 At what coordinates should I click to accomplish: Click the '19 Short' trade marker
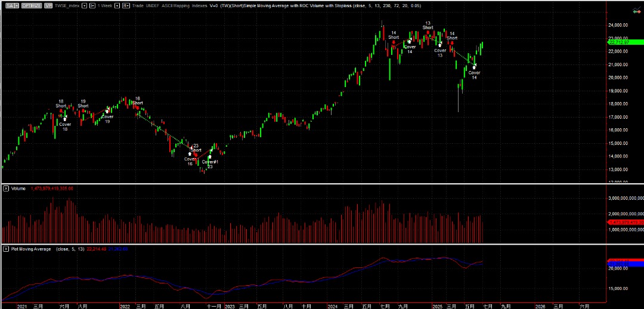83,104
